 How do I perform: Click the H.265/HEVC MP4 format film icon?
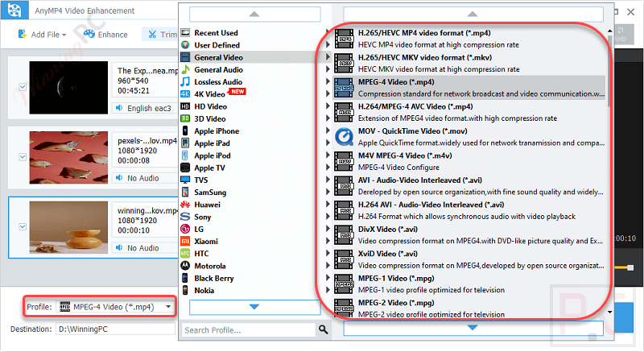point(344,39)
